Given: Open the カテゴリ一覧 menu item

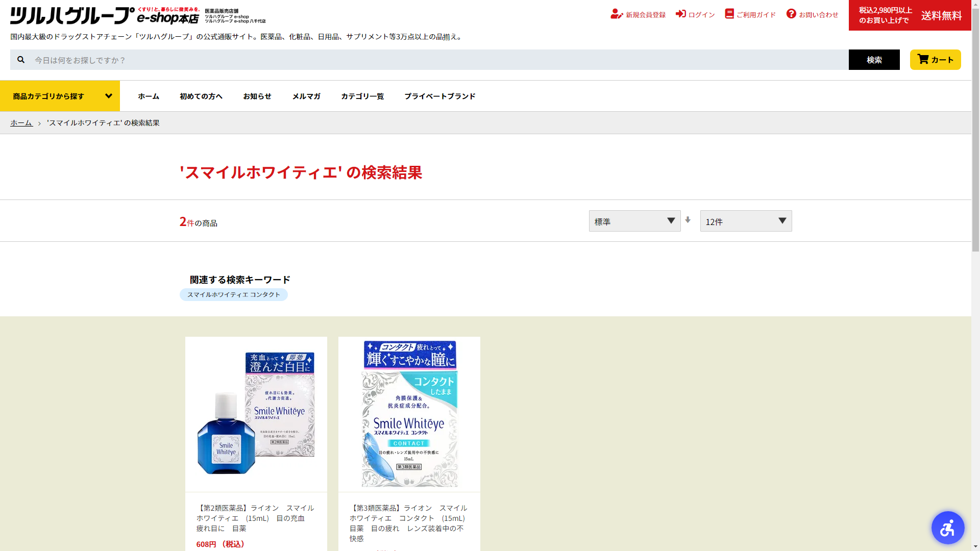Looking at the screenshot, I should [x=362, y=96].
